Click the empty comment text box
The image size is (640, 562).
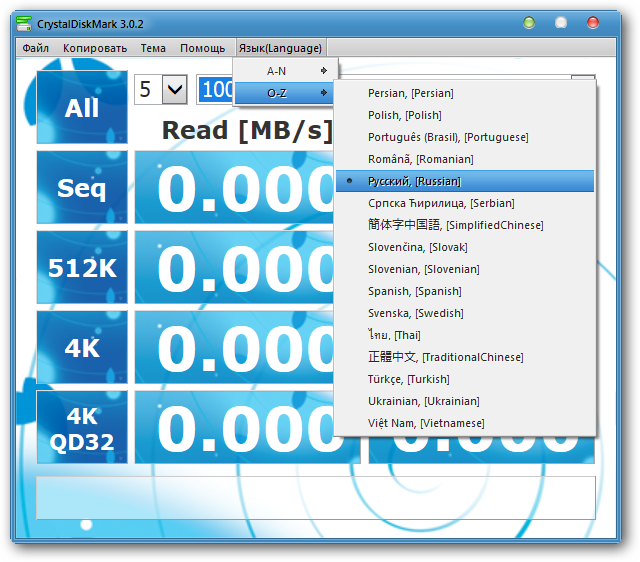pos(316,498)
